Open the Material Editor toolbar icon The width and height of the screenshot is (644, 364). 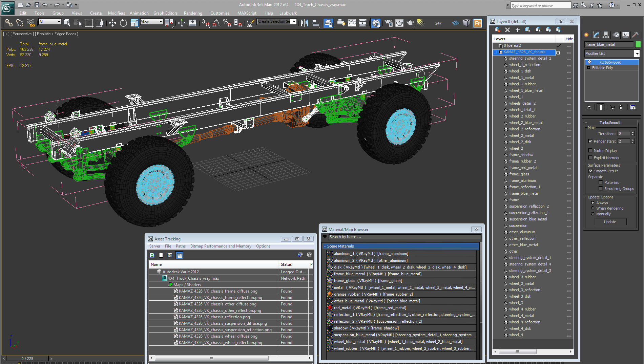pos(376,23)
